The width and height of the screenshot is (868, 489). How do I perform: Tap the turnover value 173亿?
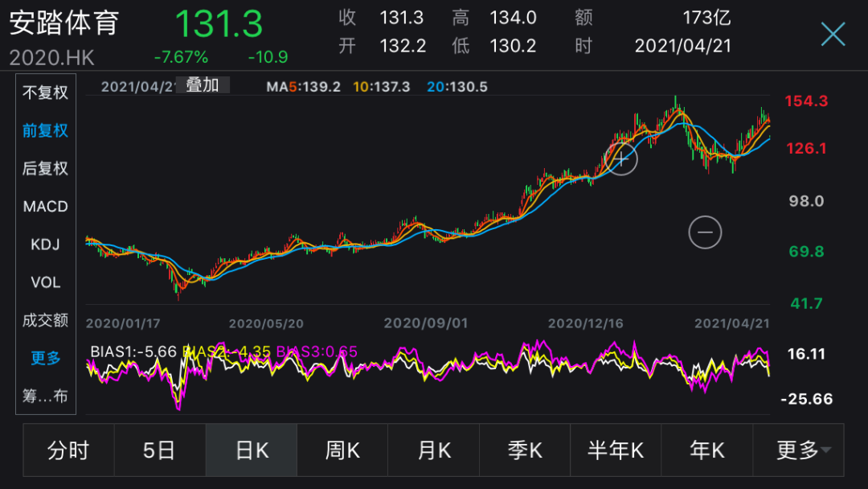pos(706,18)
